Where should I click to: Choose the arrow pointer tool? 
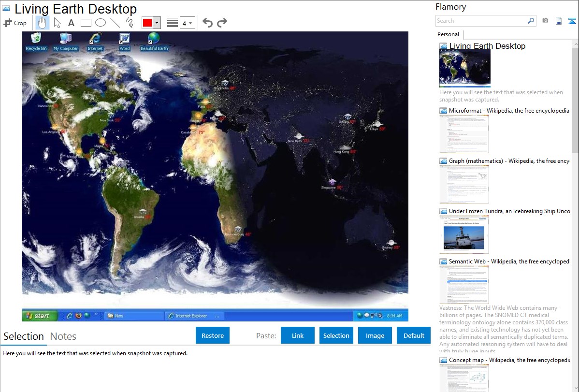(57, 23)
